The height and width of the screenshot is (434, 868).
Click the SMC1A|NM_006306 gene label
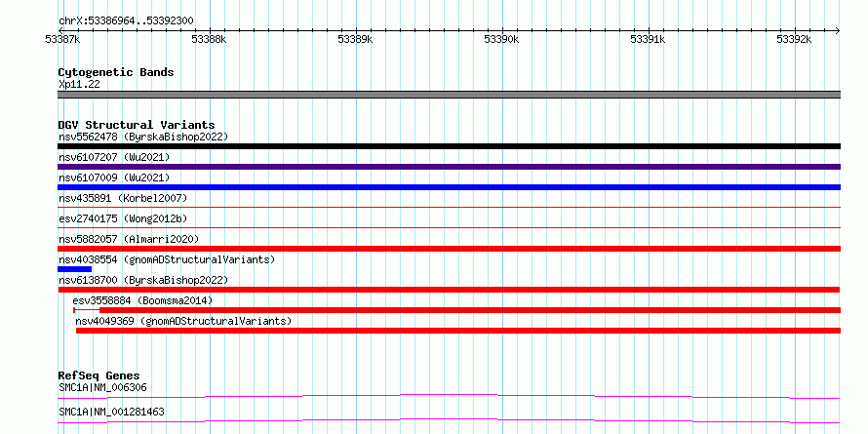click(x=103, y=387)
